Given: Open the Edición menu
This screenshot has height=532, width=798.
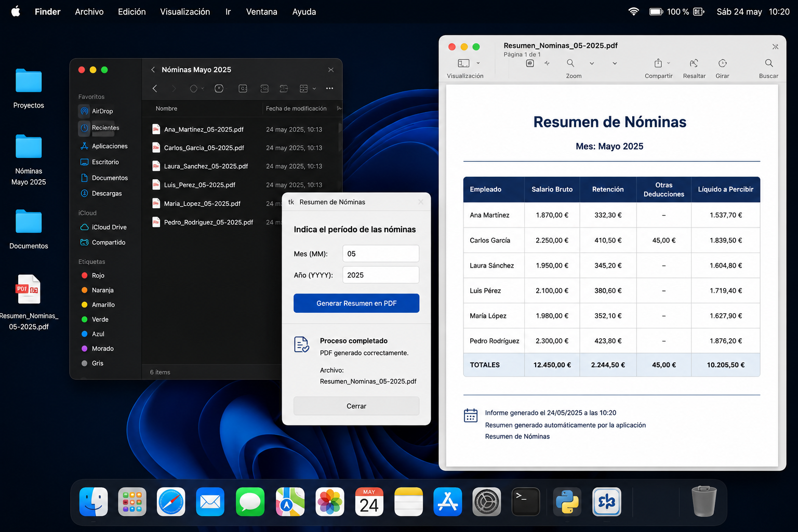Looking at the screenshot, I should click(132, 11).
